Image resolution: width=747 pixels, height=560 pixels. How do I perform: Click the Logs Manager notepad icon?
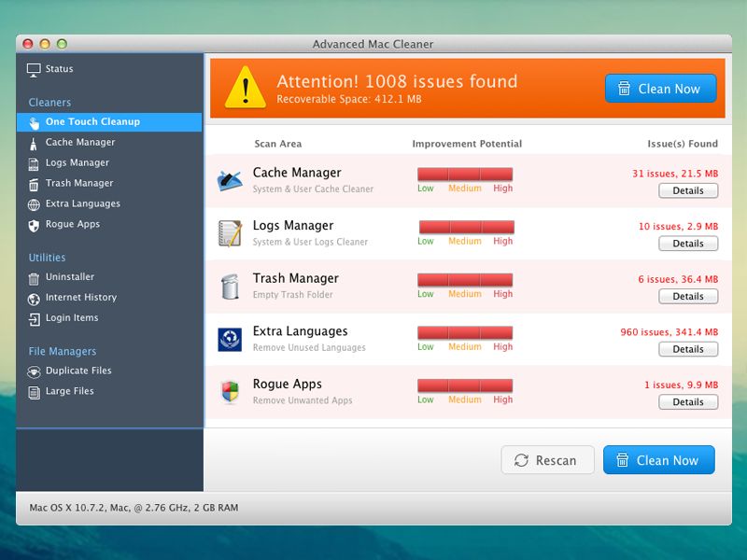coord(229,232)
